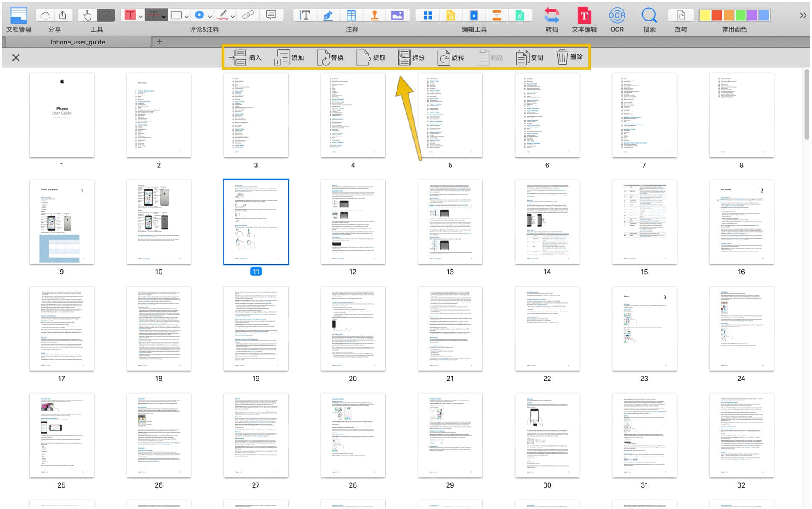Close page management view with X
Viewport: 812px width, 509px height.
[x=16, y=58]
